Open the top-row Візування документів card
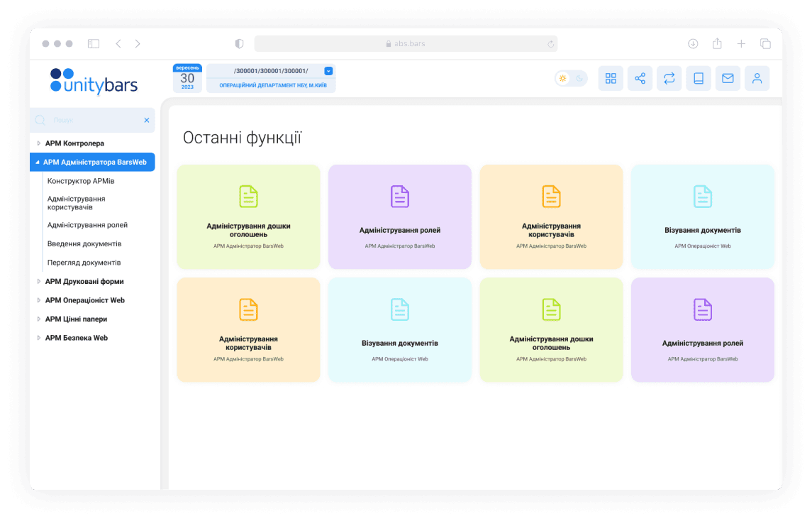 tap(702, 216)
